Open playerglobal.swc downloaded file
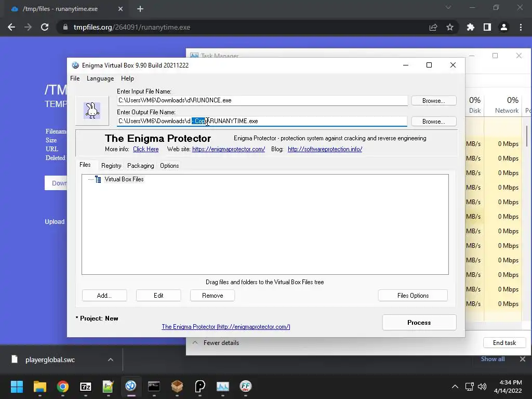 pyautogui.click(x=50, y=360)
